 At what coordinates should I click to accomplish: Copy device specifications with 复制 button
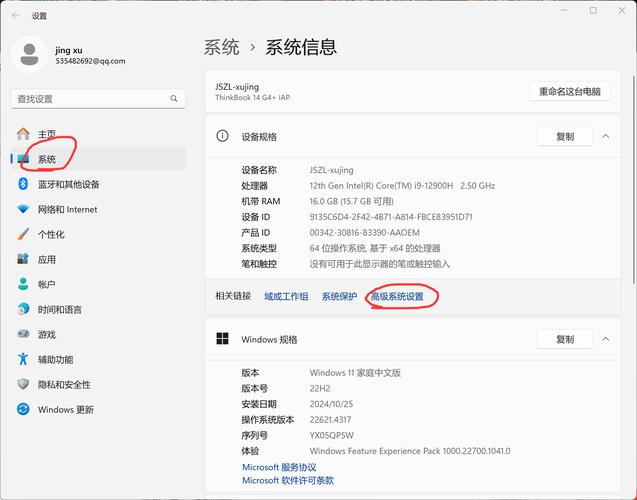(565, 136)
